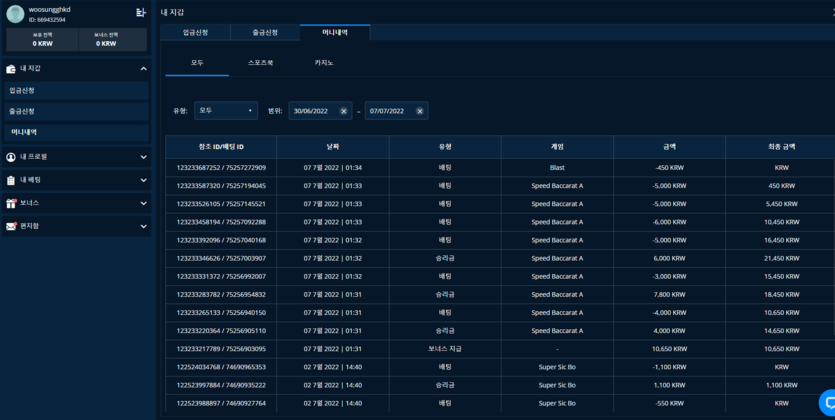The height and width of the screenshot is (420, 835).
Task: Click the 보너스 지급 type cell
Action: coord(445,349)
